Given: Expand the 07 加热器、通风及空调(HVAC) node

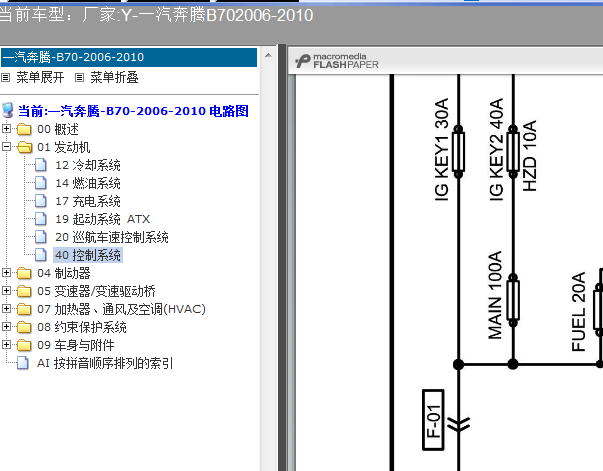Looking at the screenshot, I should (6, 308).
